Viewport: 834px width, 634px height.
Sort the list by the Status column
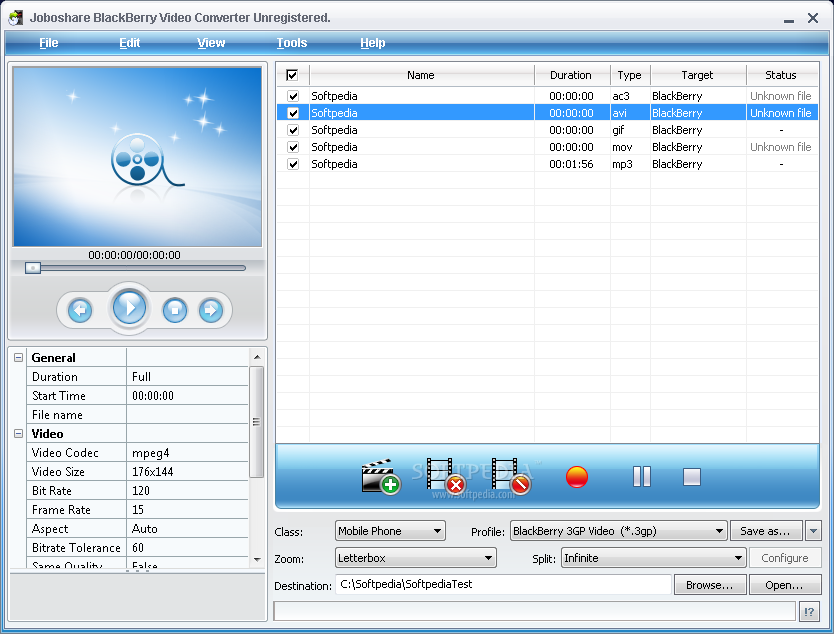coord(781,75)
